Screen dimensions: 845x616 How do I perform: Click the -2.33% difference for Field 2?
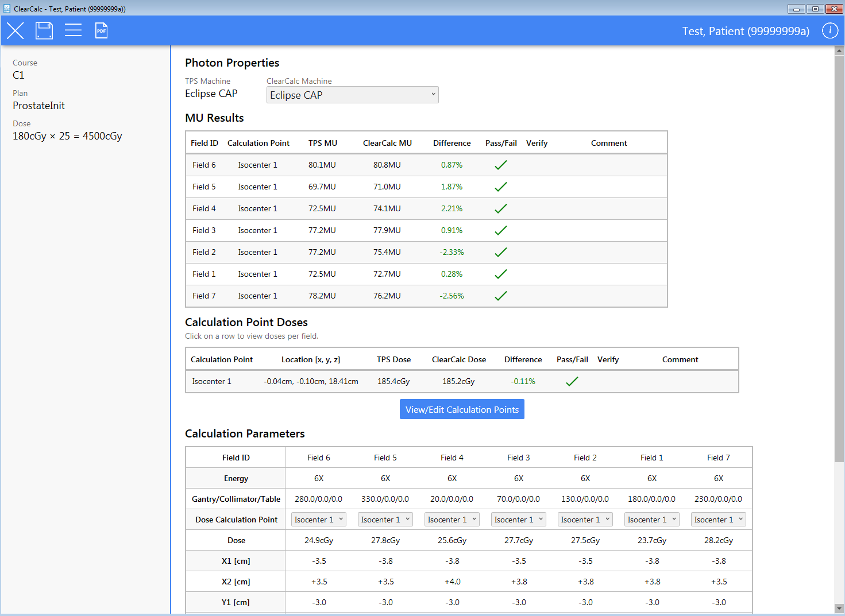click(452, 252)
